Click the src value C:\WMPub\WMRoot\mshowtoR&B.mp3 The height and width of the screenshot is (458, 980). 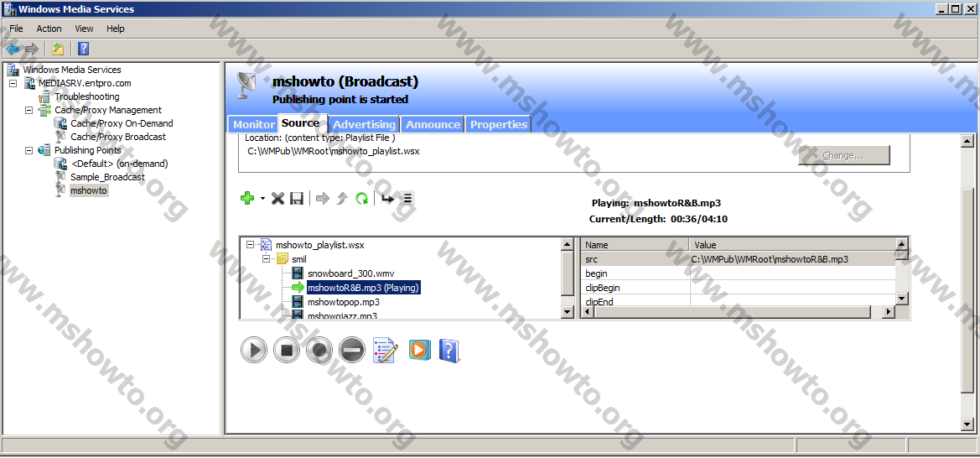[x=770, y=259]
